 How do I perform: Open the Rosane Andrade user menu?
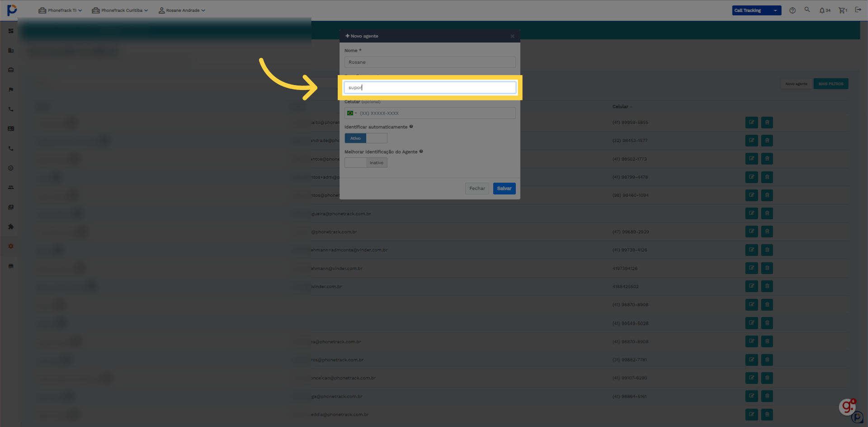point(182,10)
